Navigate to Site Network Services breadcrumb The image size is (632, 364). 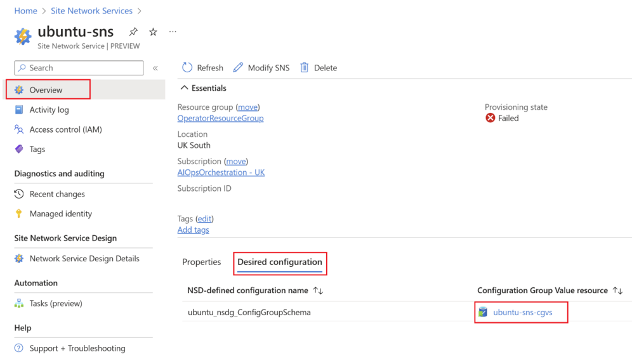click(91, 11)
